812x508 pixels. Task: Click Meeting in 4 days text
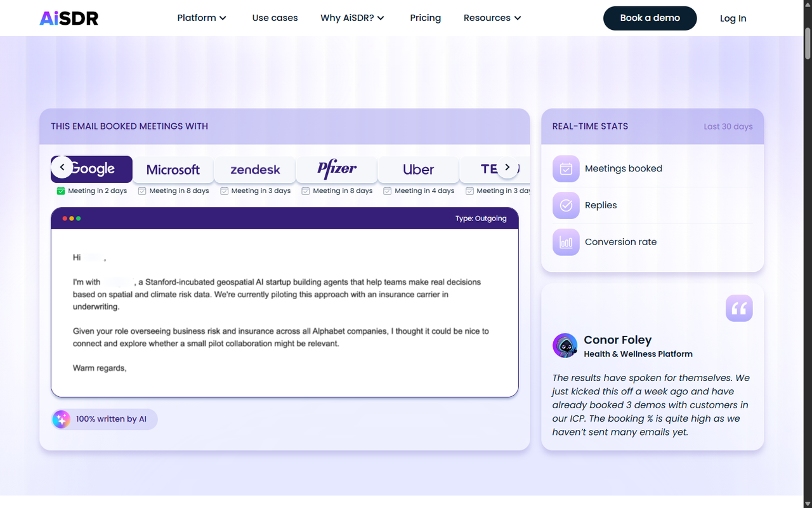point(424,190)
